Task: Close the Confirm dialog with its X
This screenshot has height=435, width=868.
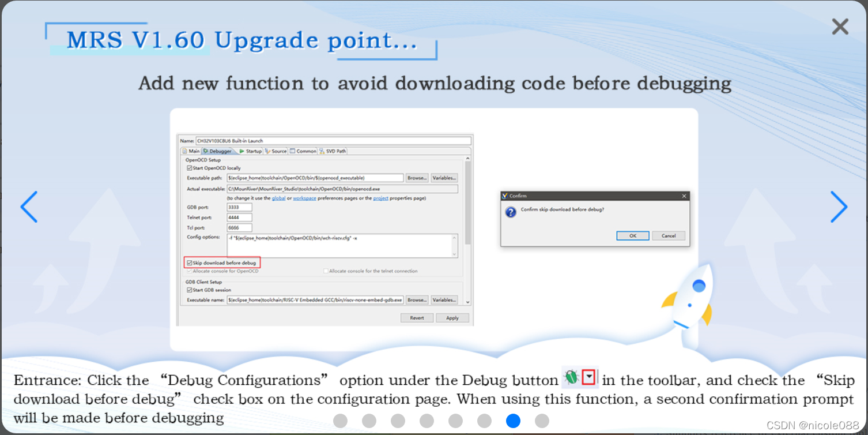Action: [x=684, y=196]
